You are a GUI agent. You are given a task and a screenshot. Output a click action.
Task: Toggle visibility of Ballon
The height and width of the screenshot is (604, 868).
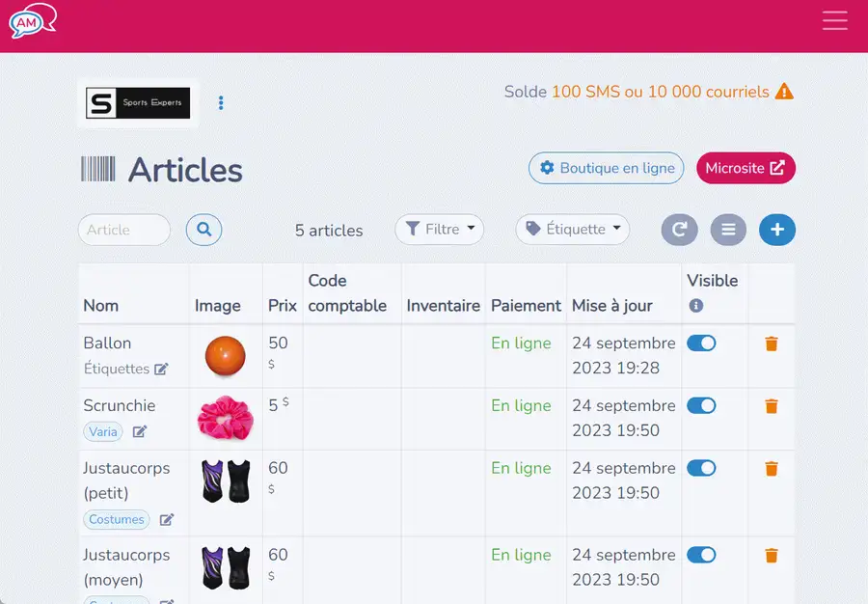(x=701, y=343)
